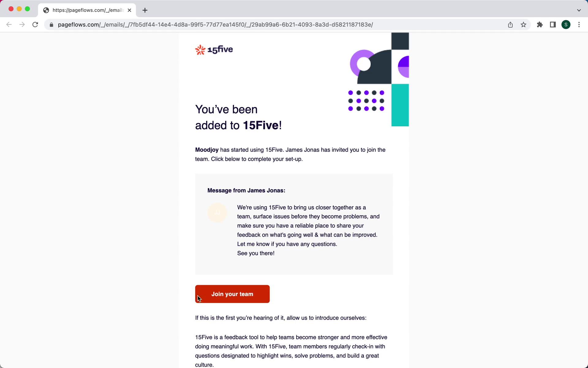Click the bookmark star icon
This screenshot has height=368, width=588.
524,25
